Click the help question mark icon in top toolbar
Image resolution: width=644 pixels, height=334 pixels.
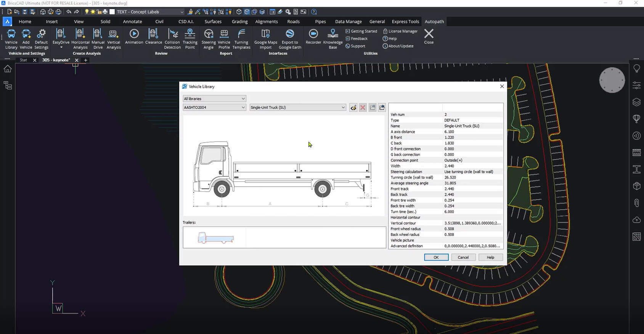(314, 12)
